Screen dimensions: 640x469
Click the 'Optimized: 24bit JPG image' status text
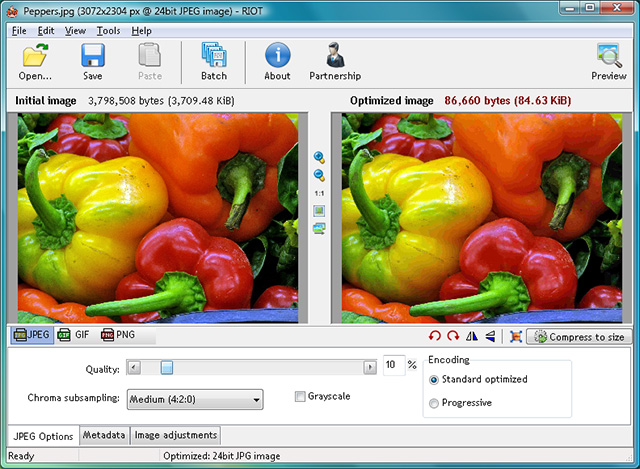222,456
